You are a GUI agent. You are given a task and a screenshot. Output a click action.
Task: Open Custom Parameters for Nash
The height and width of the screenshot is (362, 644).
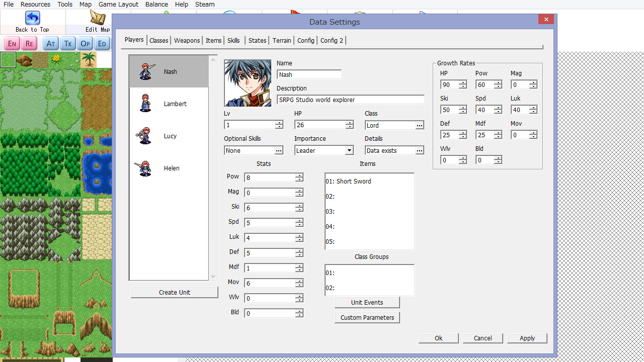(367, 317)
